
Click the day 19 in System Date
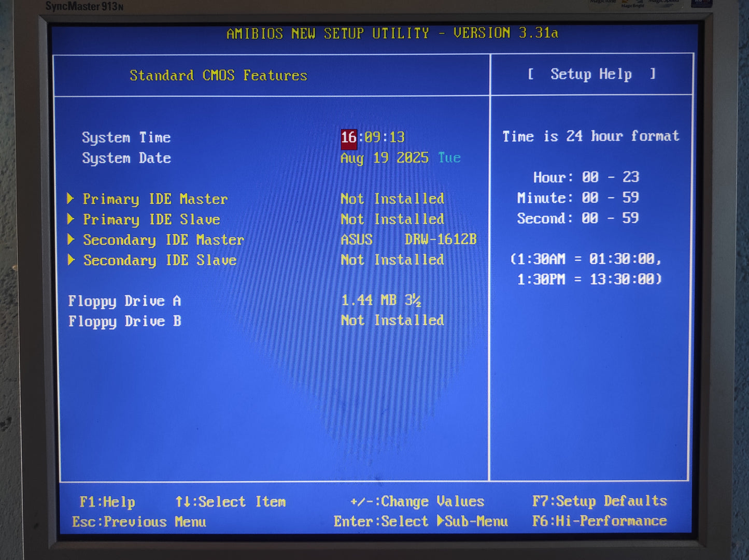click(x=380, y=158)
